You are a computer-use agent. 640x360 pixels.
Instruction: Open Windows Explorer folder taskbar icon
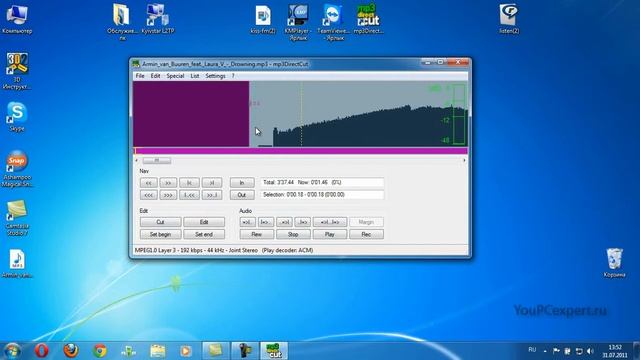158,351
